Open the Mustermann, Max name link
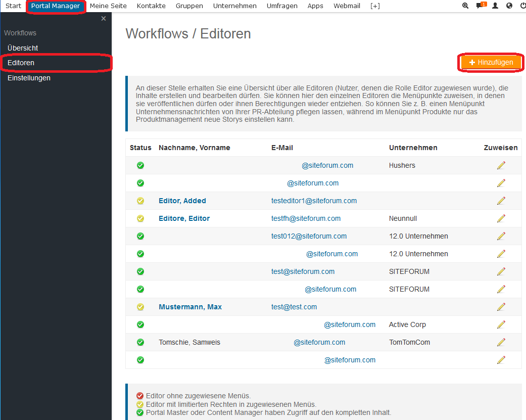526x420 pixels. [190, 307]
